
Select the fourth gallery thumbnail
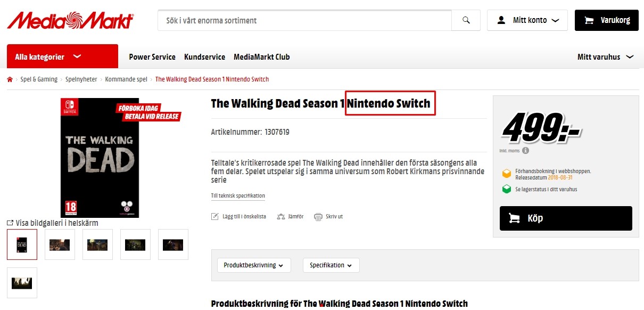point(135,244)
